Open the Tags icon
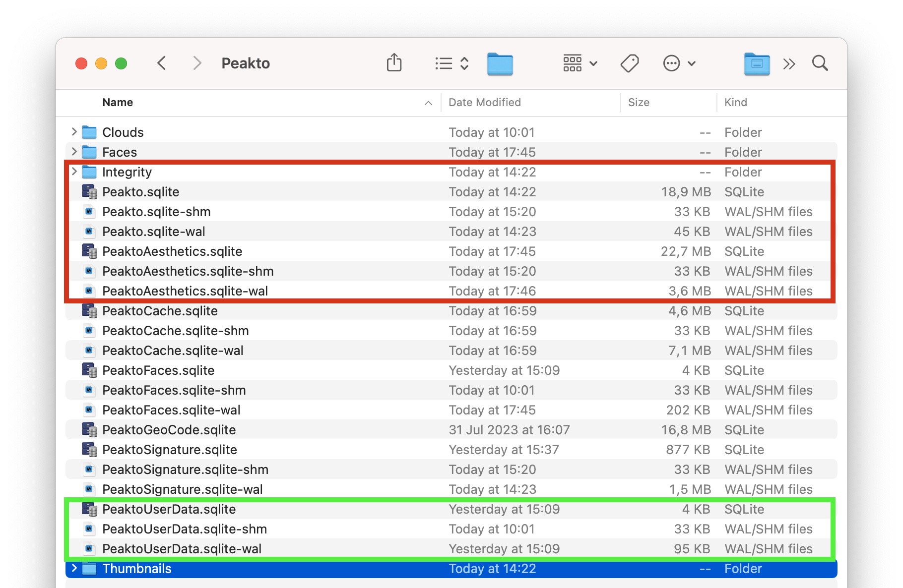Image resolution: width=903 pixels, height=588 pixels. click(x=630, y=63)
